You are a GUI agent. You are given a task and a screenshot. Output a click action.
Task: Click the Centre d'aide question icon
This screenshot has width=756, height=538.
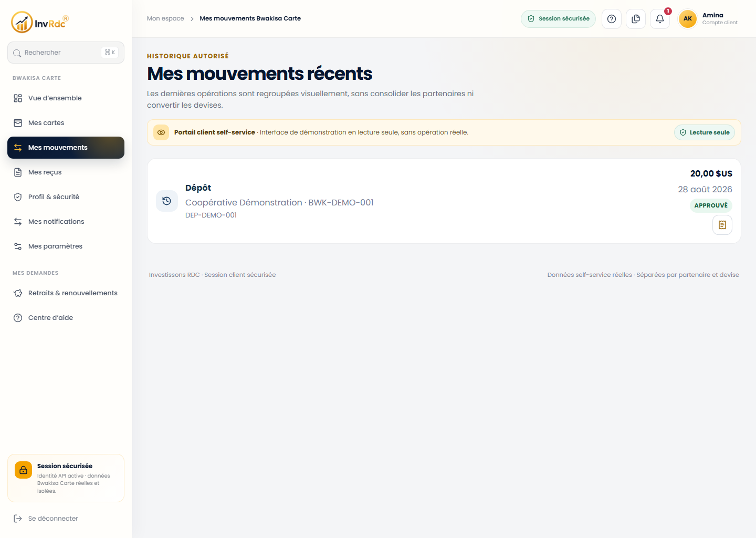(x=18, y=318)
